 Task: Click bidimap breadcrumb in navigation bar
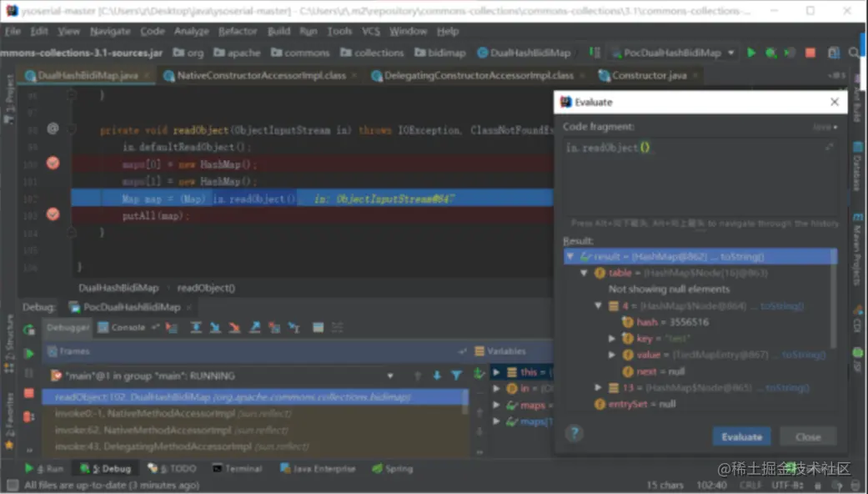coord(440,53)
